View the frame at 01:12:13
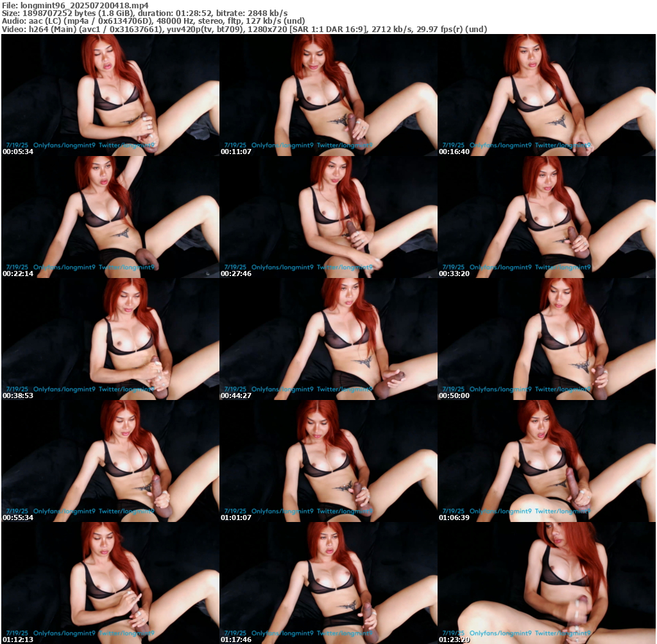657x644 pixels. (x=110, y=583)
